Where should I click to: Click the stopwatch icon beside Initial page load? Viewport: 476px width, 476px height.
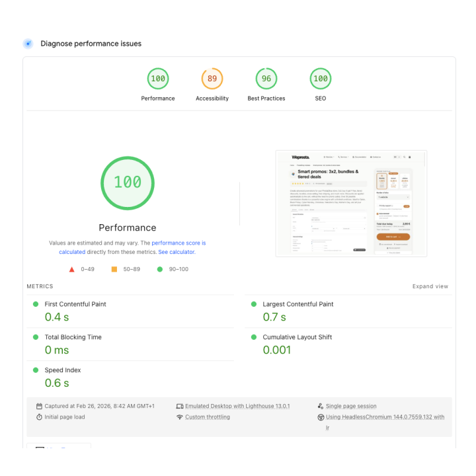tap(39, 417)
